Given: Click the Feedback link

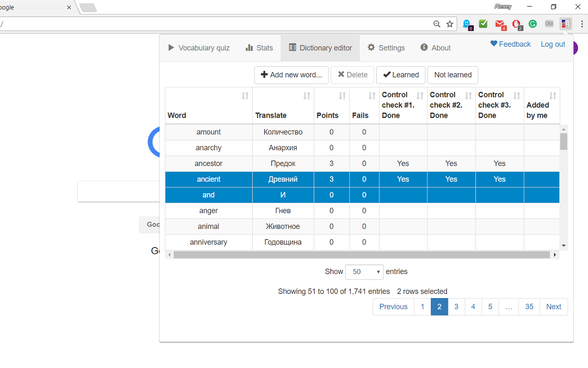Looking at the screenshot, I should click(x=510, y=44).
